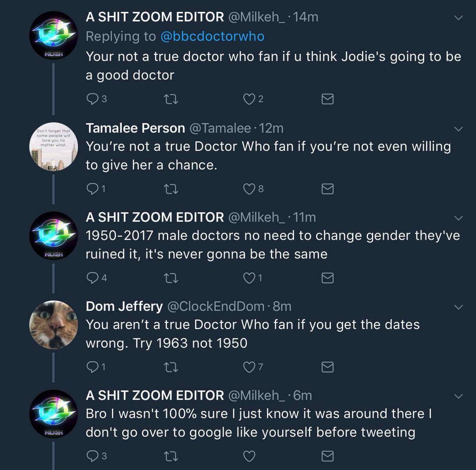This screenshot has height=470, width=476.
Task: Retweet the '1950-2017 male doctors' tweet
Action: click(x=171, y=278)
